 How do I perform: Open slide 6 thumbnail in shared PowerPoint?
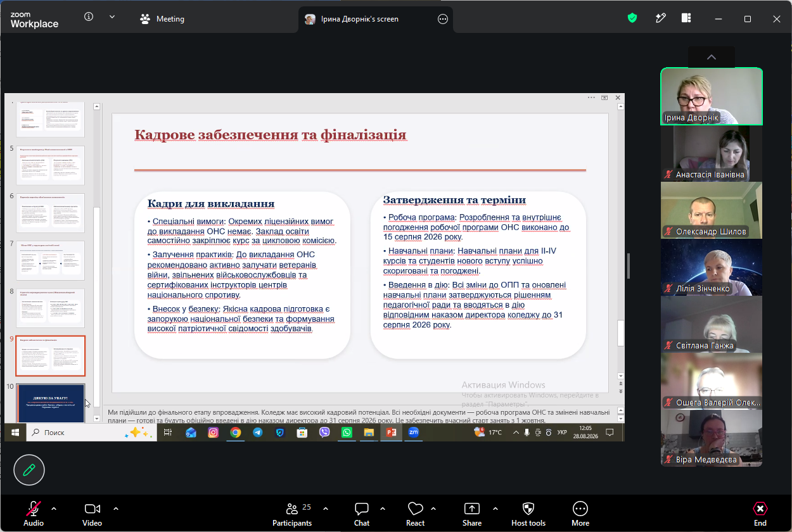click(x=50, y=213)
